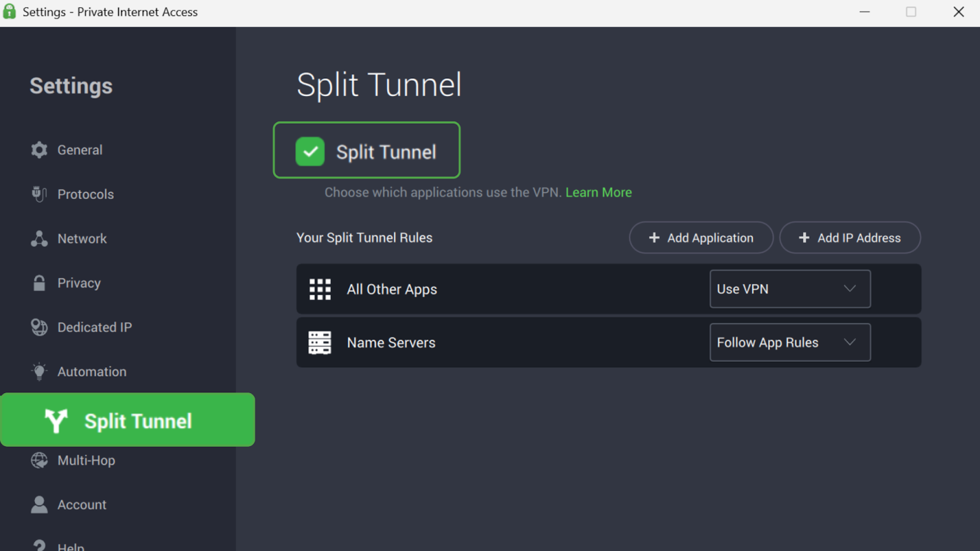Open the Automation tab
The width and height of the screenshot is (980, 551).
tap(92, 372)
